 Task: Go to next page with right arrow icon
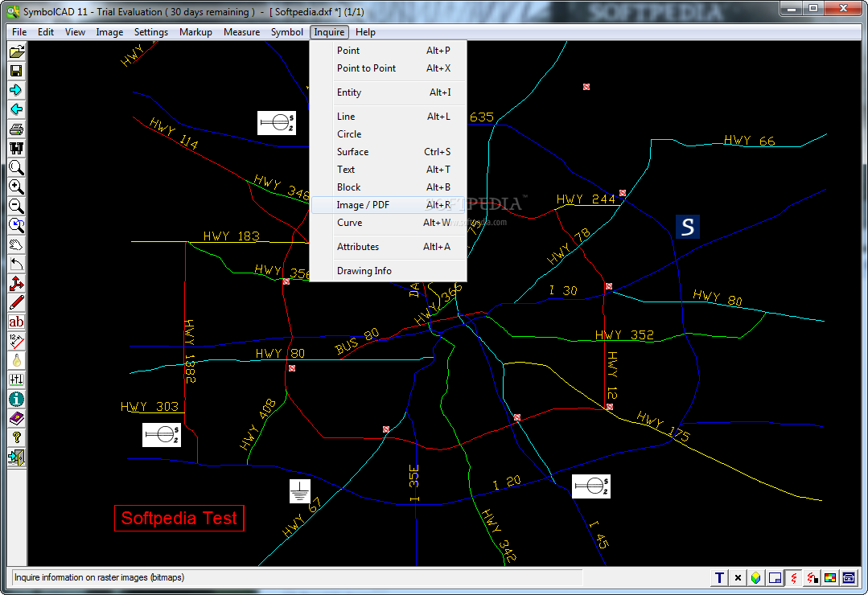[x=17, y=90]
